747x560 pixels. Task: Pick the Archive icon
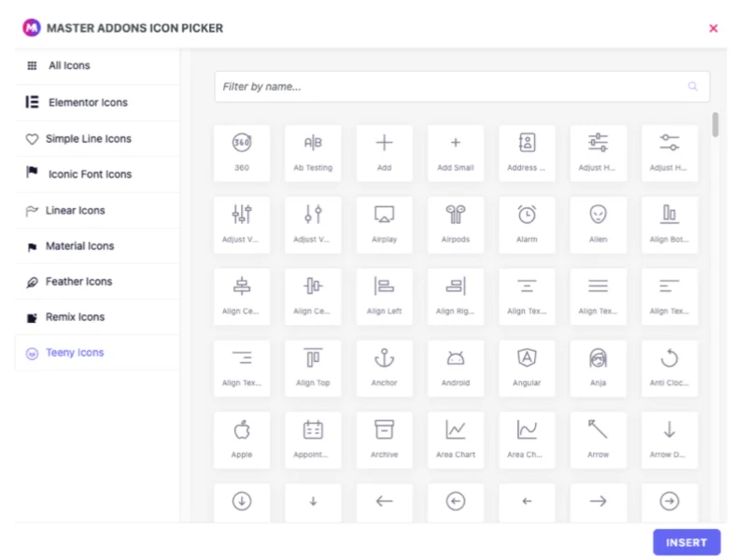pyautogui.click(x=384, y=441)
